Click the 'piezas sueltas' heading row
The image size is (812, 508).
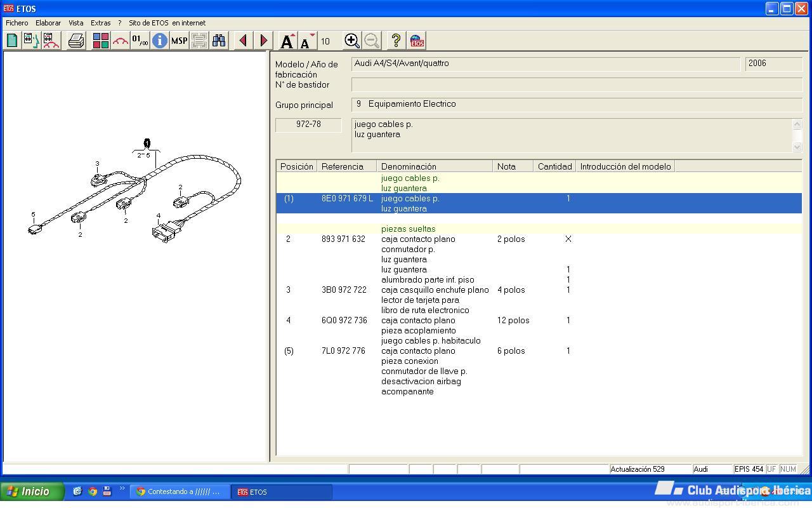click(x=539, y=229)
